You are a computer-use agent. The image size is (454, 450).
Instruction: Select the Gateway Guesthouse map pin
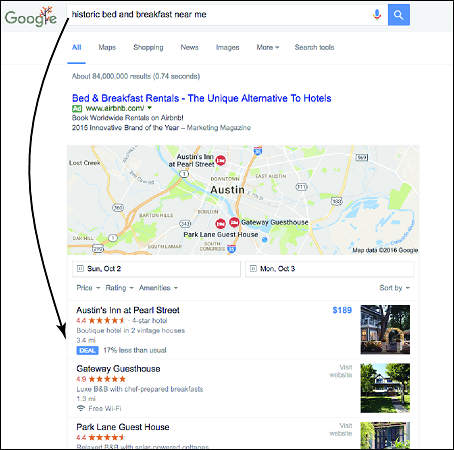click(234, 222)
